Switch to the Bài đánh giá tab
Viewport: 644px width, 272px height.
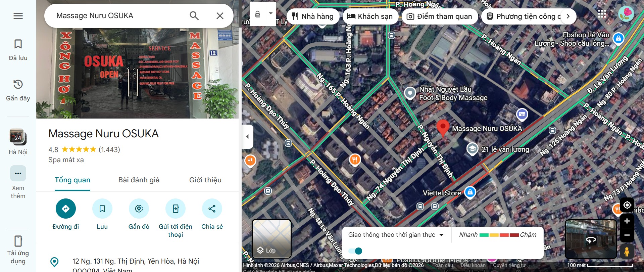click(139, 180)
